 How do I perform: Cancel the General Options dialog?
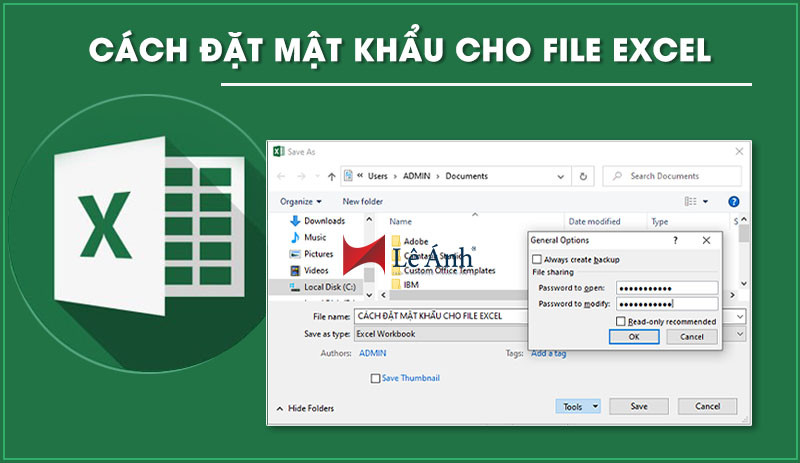pyautogui.click(x=692, y=337)
